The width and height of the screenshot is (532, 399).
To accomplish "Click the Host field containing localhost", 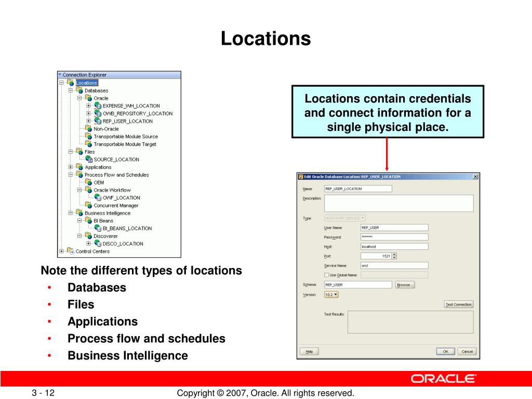I will point(394,246).
